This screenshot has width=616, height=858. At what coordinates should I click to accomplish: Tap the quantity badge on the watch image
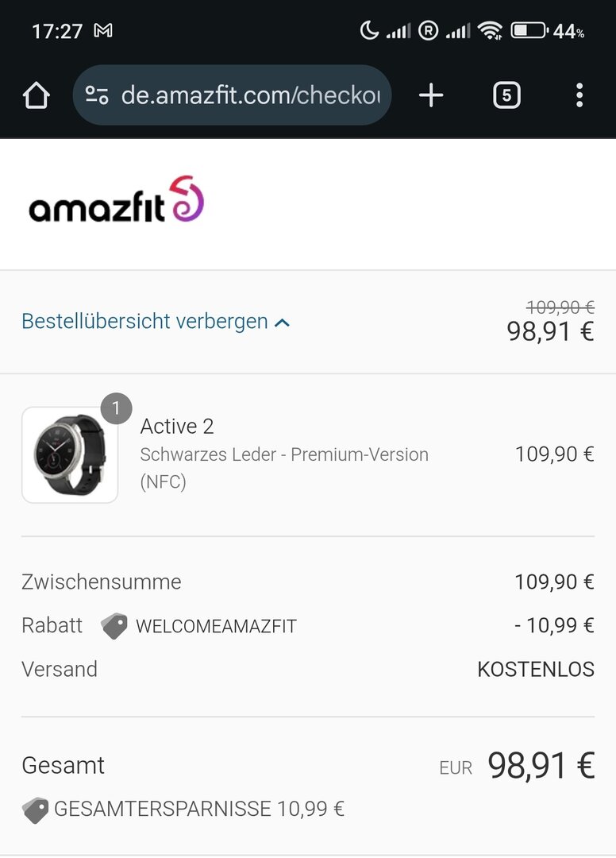[116, 408]
